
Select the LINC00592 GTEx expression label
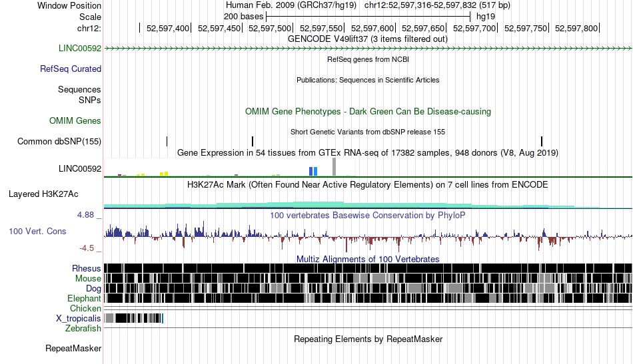pyautogui.click(x=79, y=168)
